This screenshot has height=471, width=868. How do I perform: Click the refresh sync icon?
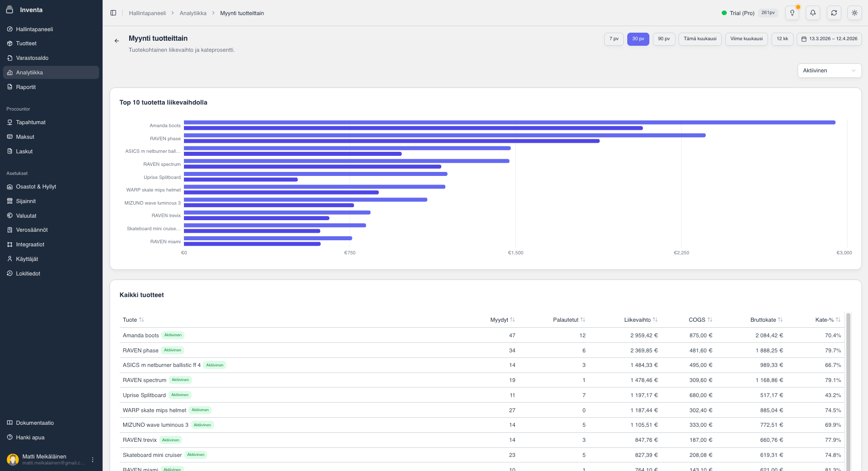834,13
